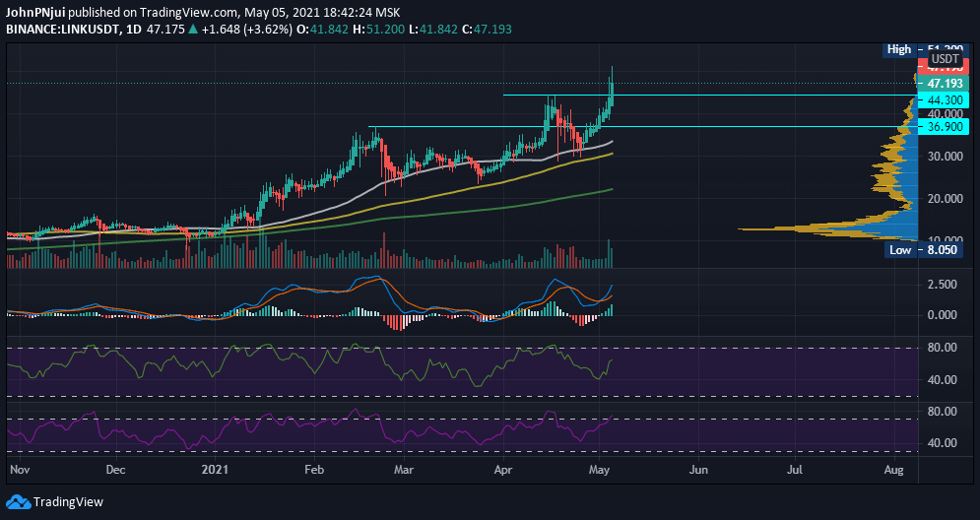This screenshot has height=520, width=980.
Task: Click 40.00 on the green oscillator scale
Action: [942, 380]
